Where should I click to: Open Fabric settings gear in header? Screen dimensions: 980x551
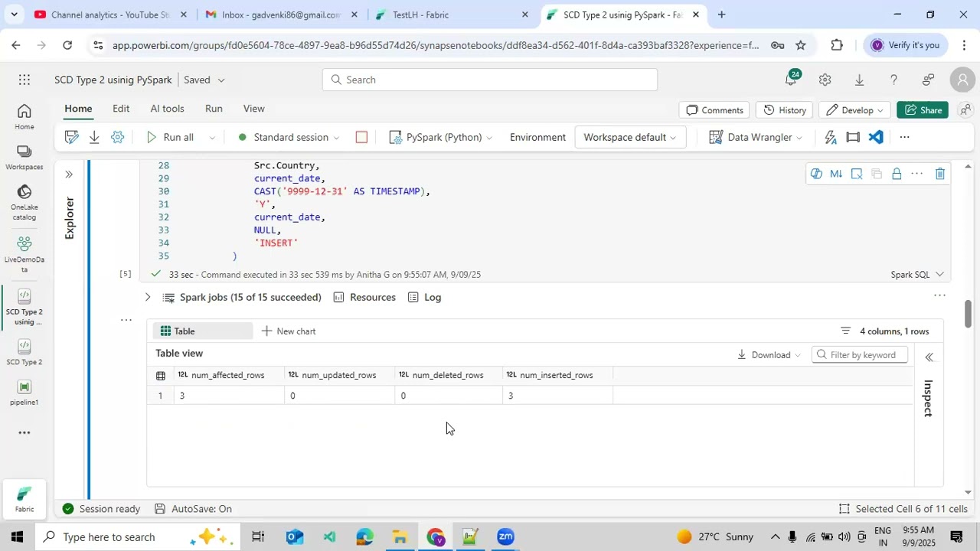pos(825,80)
